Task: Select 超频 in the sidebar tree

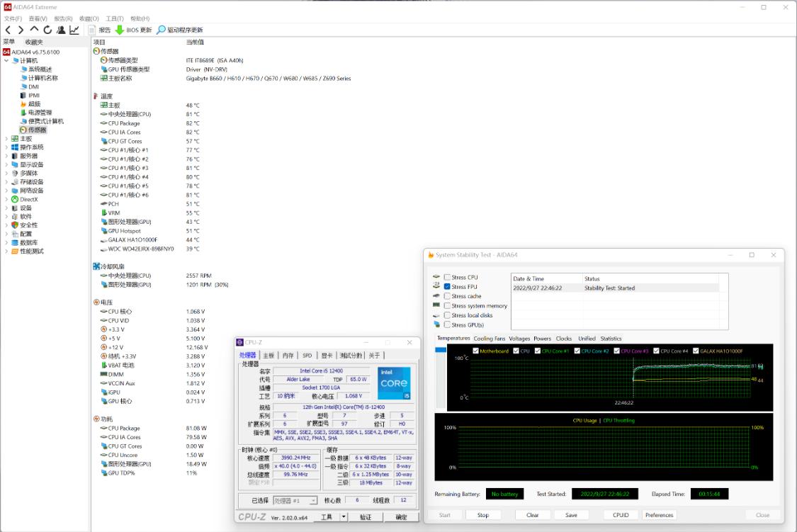Action: click(x=34, y=104)
